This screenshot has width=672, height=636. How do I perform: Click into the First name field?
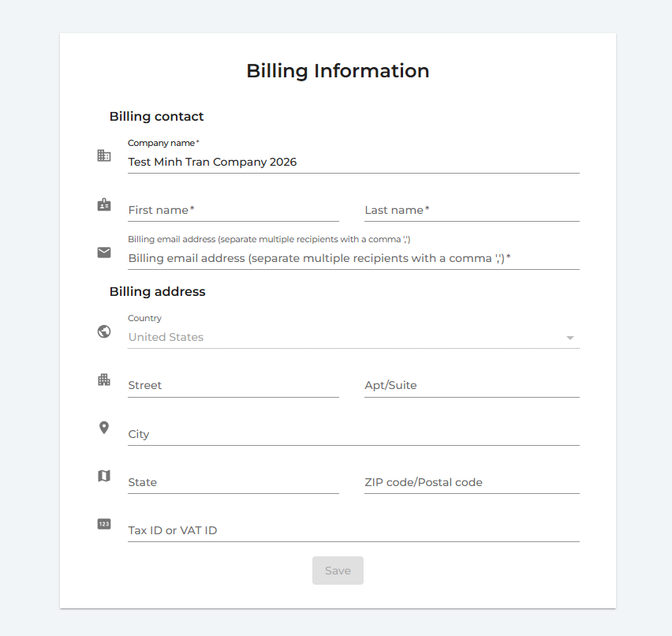(233, 211)
